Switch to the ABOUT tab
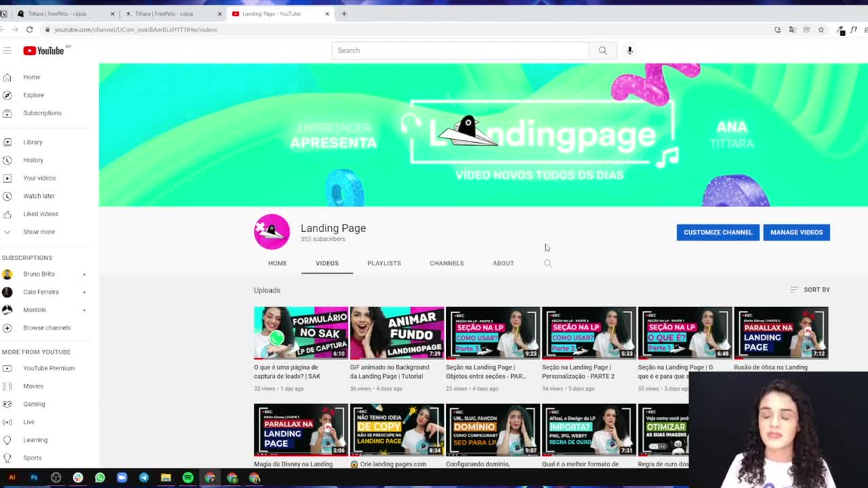Image resolution: width=868 pixels, height=488 pixels. [503, 263]
